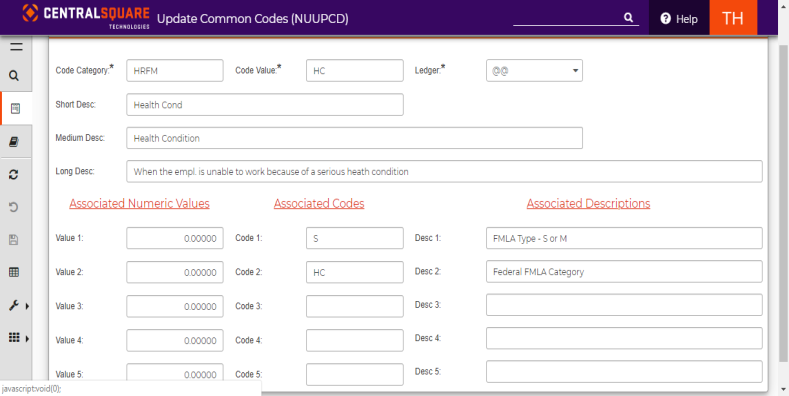Click the header search magnifier icon
This screenshot has width=789, height=396.
tap(628, 18)
